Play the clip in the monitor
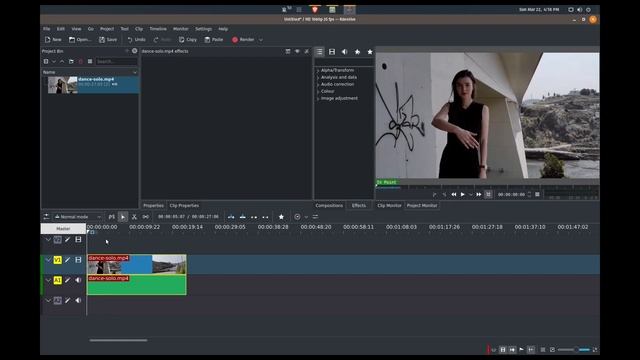 click(462, 195)
